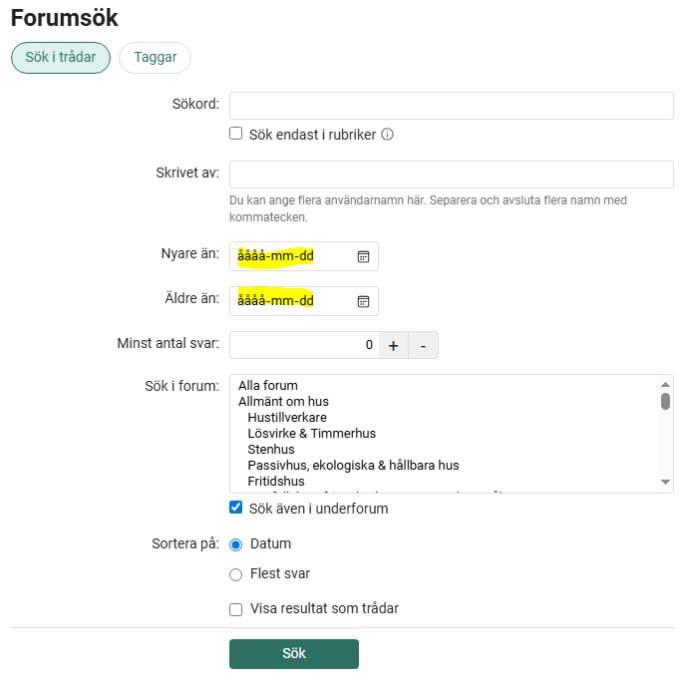682x700 pixels.
Task: Click forum list scroll-up arrow
Action: (x=665, y=384)
